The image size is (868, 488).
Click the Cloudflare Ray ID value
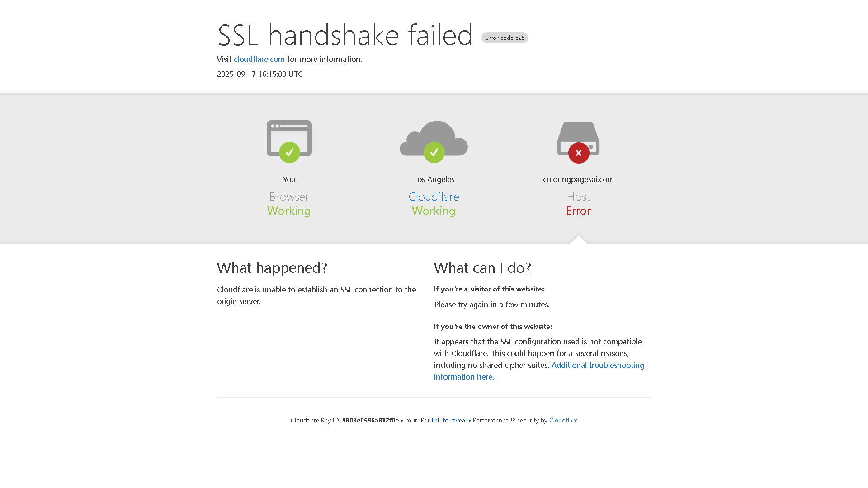coord(370,420)
